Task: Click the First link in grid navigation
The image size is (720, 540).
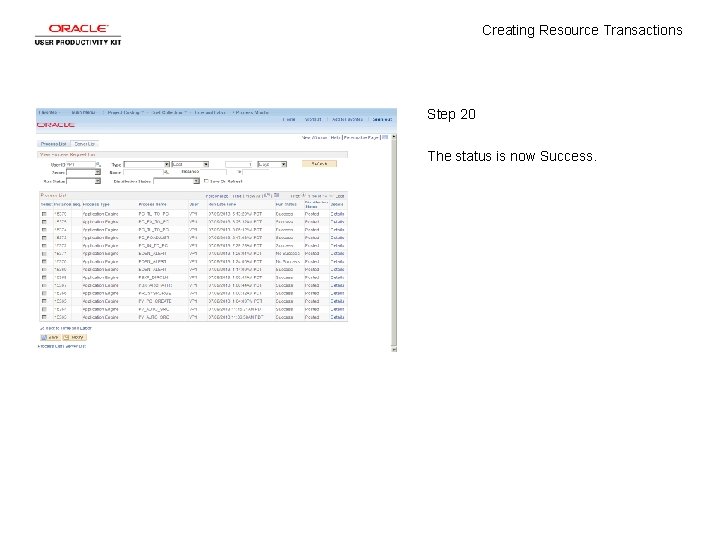Action: click(x=295, y=196)
